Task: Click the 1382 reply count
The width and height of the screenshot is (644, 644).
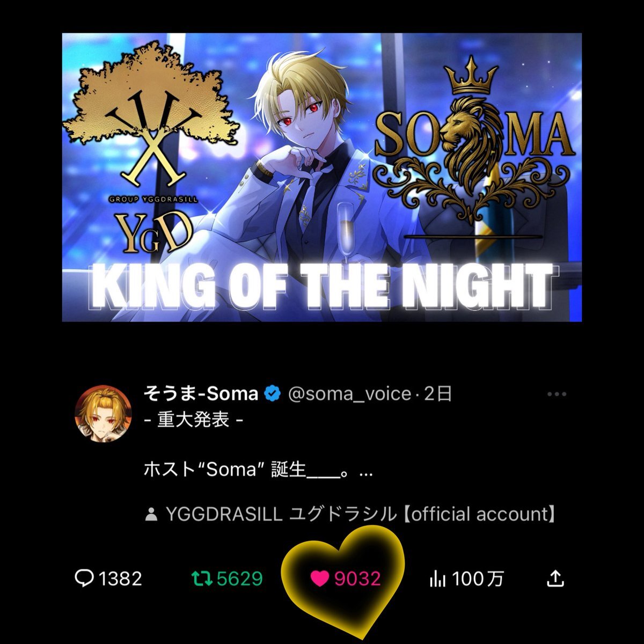Action: tap(120, 579)
